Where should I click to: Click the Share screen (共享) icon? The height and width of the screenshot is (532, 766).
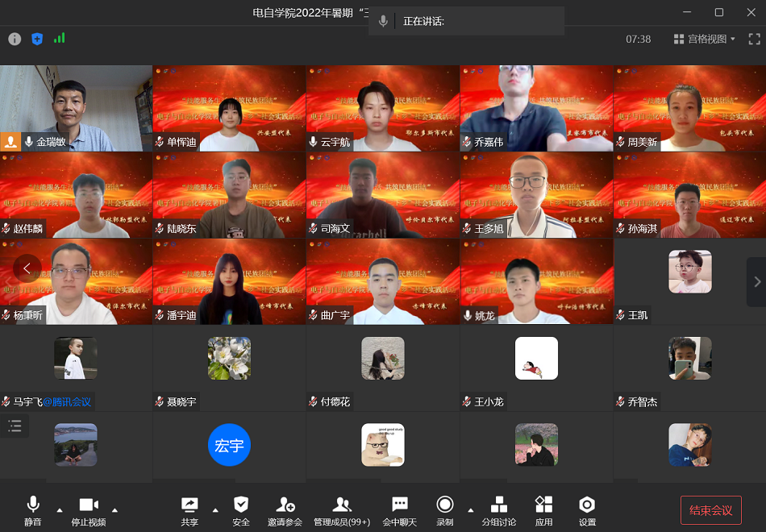[189, 505]
